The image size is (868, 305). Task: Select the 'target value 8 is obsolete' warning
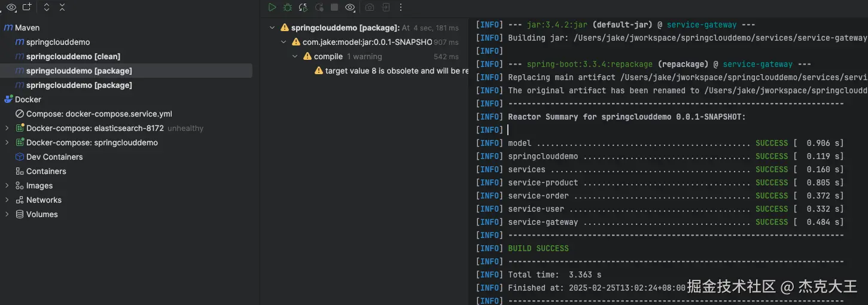point(396,71)
